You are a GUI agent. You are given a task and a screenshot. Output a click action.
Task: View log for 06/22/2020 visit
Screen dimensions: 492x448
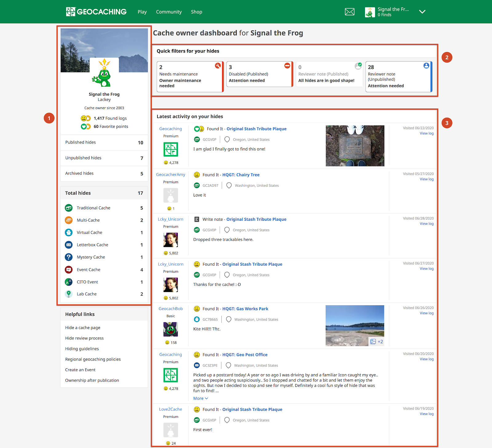click(427, 133)
